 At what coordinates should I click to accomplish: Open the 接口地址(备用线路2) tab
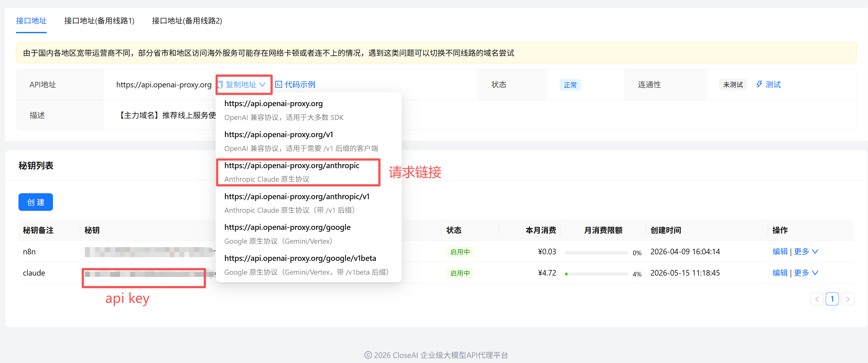(187, 21)
